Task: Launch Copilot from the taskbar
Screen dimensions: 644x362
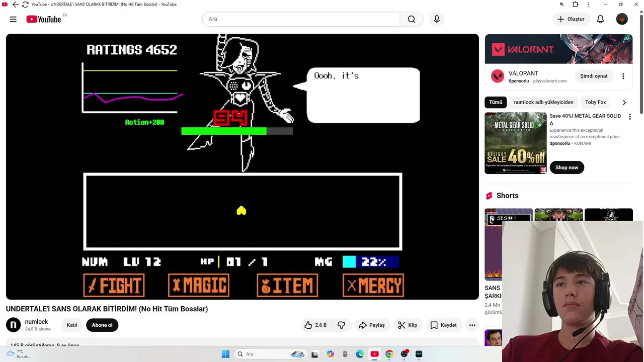Action: [x=330, y=354]
